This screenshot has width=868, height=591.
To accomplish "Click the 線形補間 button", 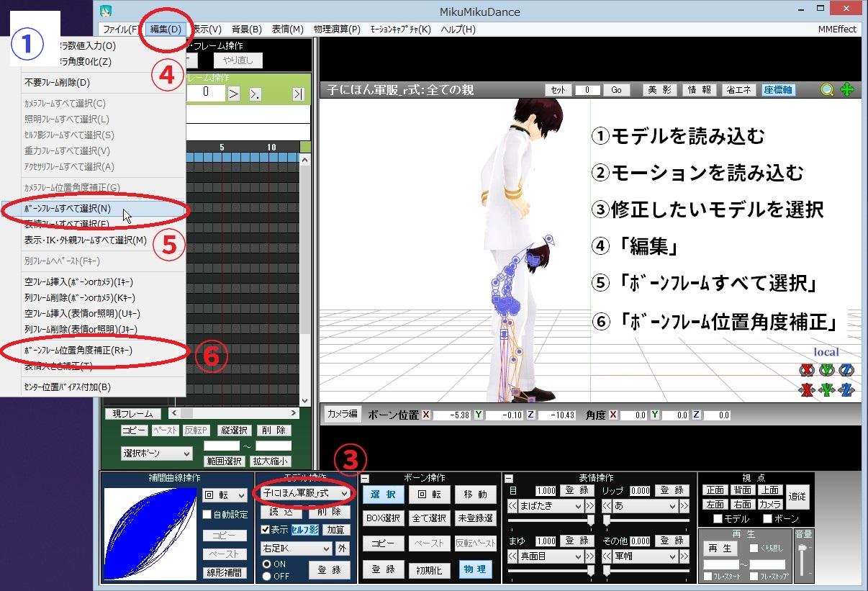I will (x=225, y=573).
